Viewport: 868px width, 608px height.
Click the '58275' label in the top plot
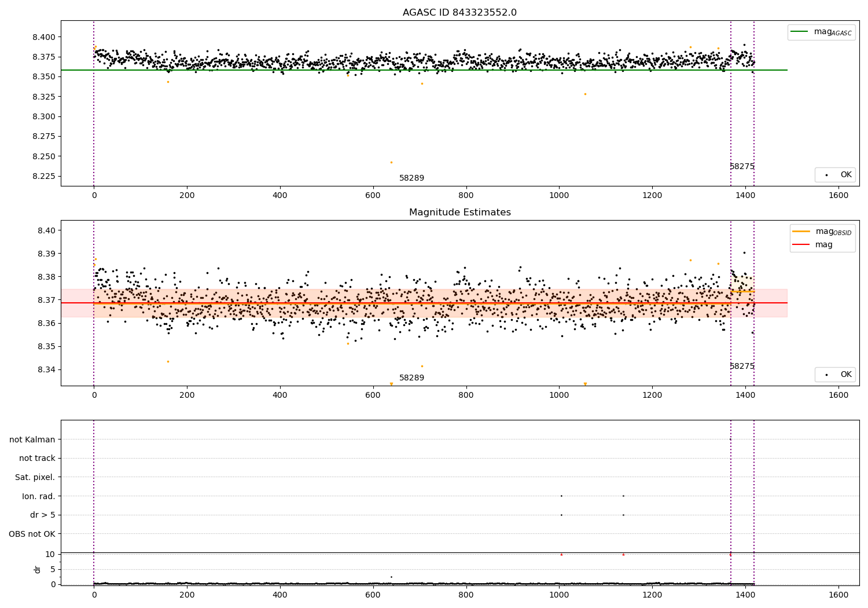[742, 167]
